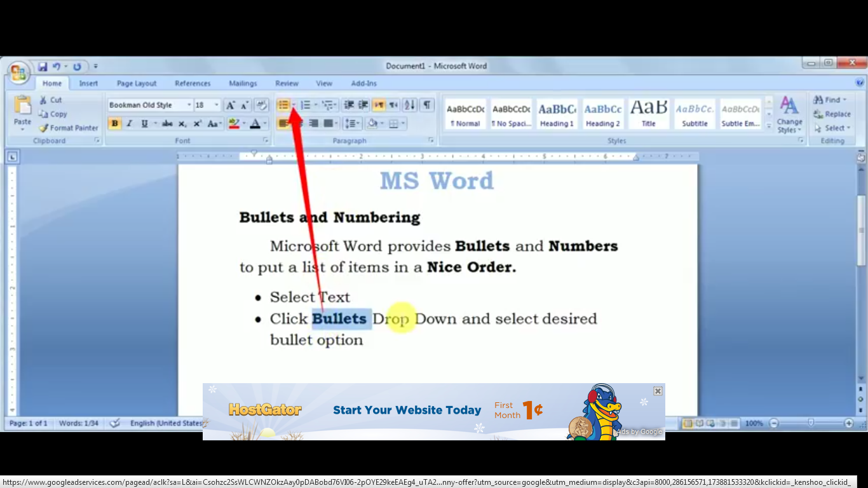Align text to the right
Image resolution: width=868 pixels, height=488 pixels.
[313, 123]
